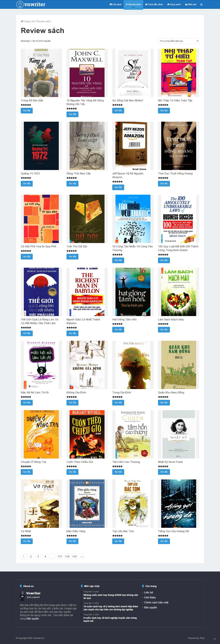
Task: Open the Nhà văn menu item
Action: [x=191, y=5]
